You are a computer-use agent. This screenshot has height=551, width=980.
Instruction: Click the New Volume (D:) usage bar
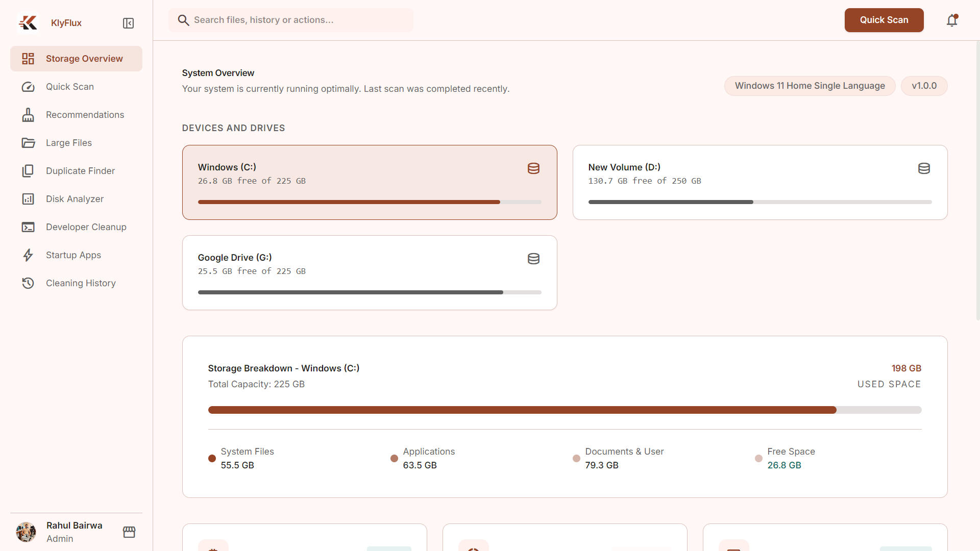(760, 202)
